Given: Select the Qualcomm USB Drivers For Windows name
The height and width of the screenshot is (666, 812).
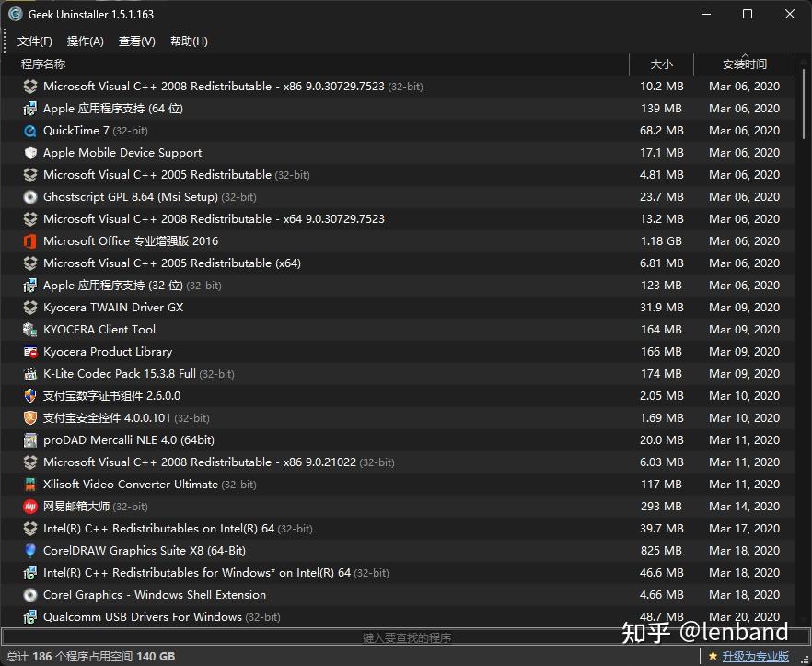Looking at the screenshot, I should click(x=143, y=617).
